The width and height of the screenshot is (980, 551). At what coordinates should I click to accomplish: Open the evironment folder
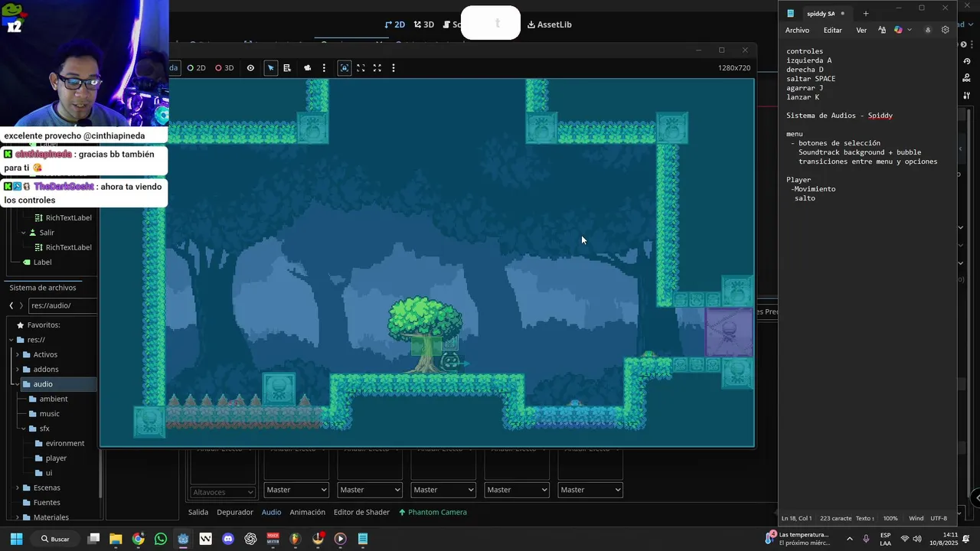click(x=64, y=443)
